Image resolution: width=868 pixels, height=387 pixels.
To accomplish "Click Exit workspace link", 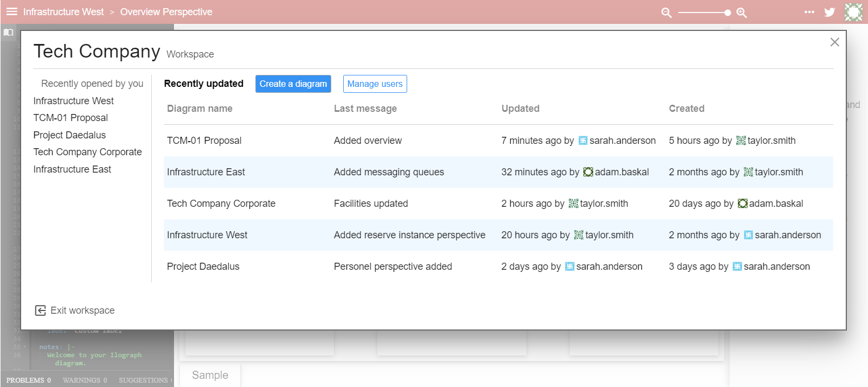I will point(82,310).
